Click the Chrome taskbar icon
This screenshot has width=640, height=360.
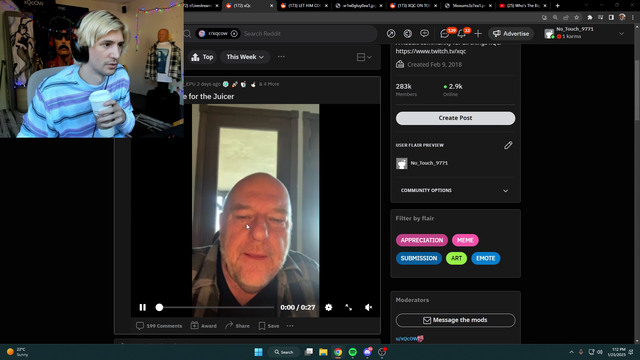[x=338, y=352]
